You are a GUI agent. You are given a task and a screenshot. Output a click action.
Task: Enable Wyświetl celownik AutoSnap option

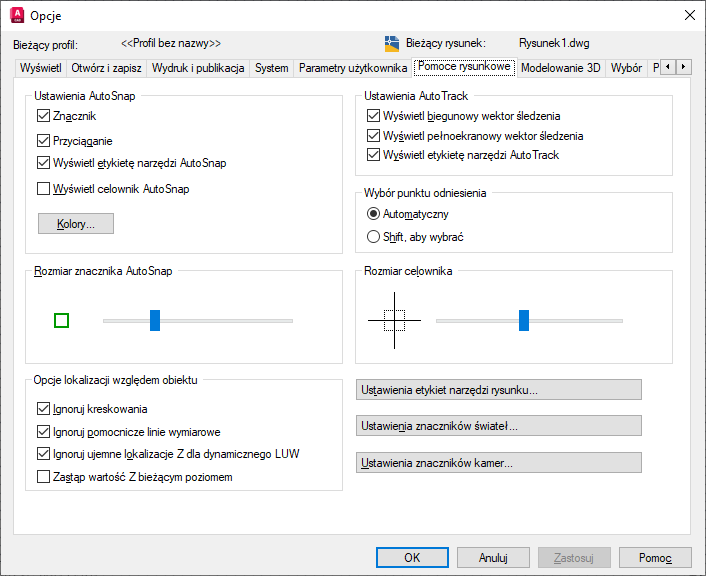pyautogui.click(x=43, y=188)
